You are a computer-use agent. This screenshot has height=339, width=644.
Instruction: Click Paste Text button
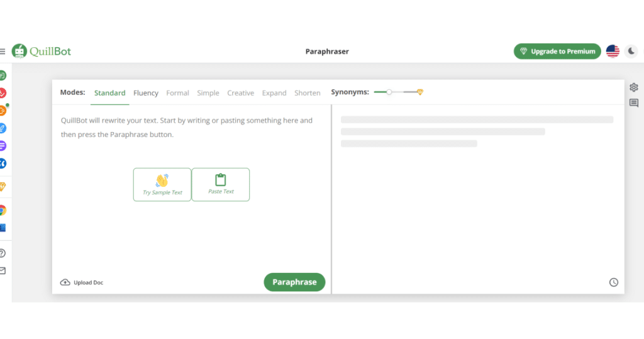point(221,184)
